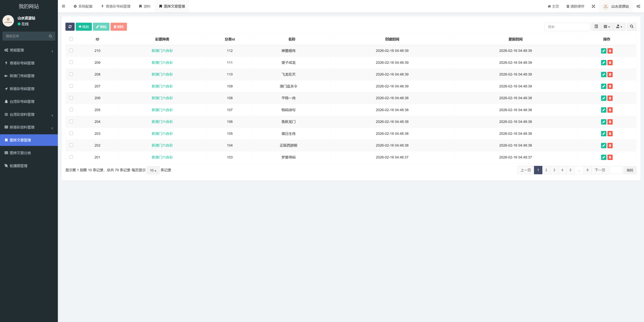Open the settings gears icon at top right
Image resolution: width=644 pixels, height=322 pixels.
coord(638,6)
